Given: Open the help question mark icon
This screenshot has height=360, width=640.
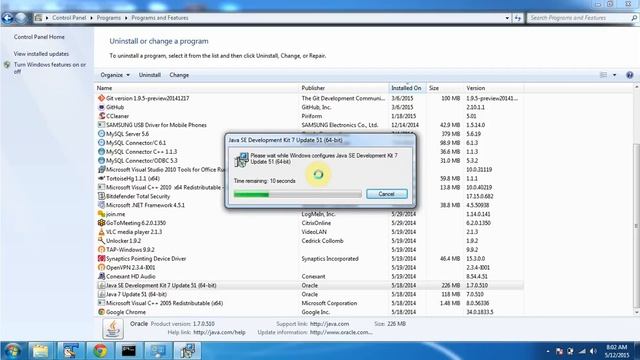Looking at the screenshot, I should pos(629,75).
